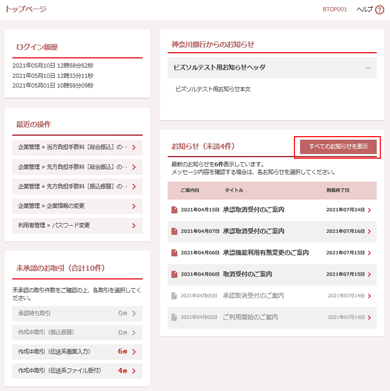390x391 pixels.
Task: Click the タイトル column header
Action: 234,190
